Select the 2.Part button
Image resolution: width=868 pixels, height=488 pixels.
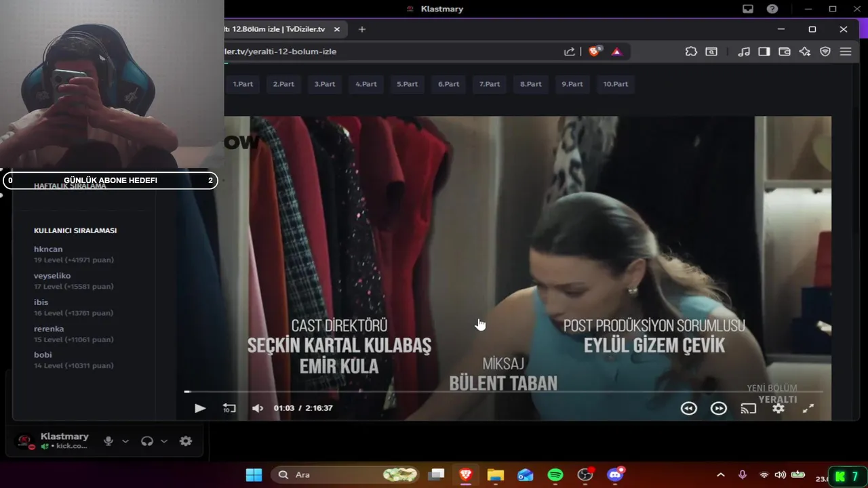click(x=283, y=84)
